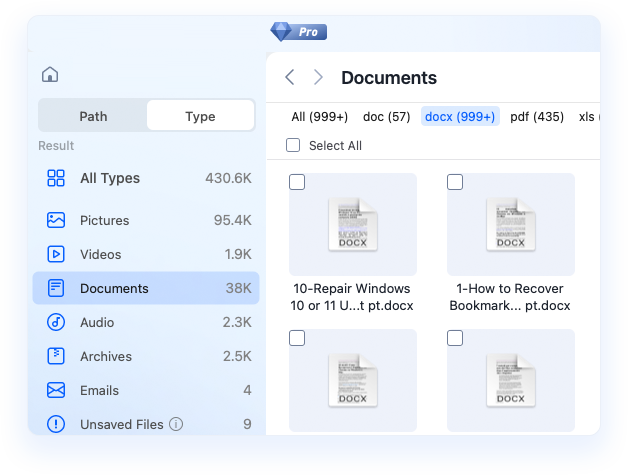Check the bottom-left docx file checkbox
Viewport: 628px width, 475px height.
[x=297, y=338]
